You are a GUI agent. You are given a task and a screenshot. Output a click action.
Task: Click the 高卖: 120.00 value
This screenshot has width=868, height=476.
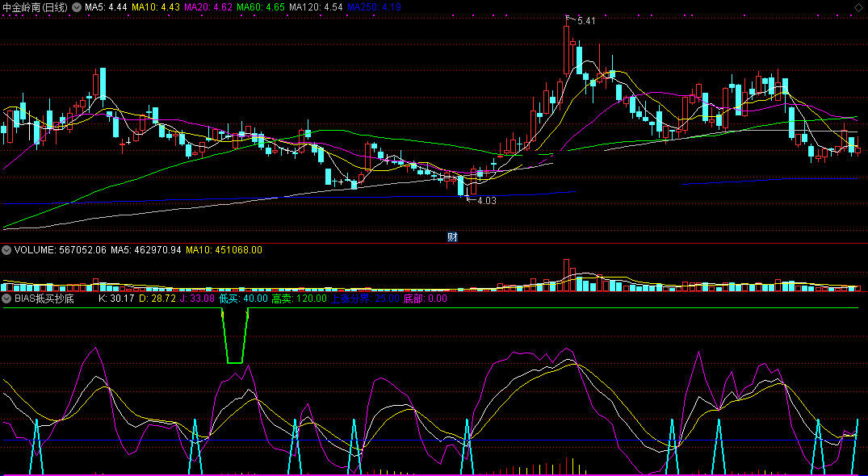tap(299, 299)
